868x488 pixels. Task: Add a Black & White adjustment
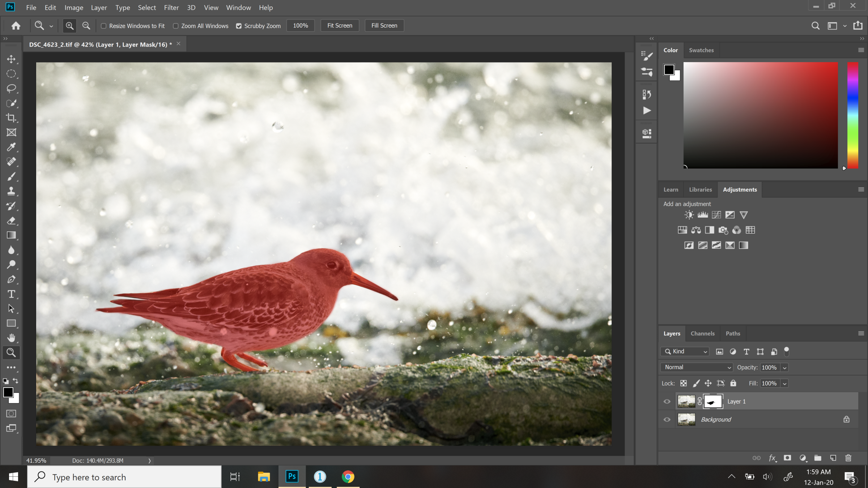(710, 230)
